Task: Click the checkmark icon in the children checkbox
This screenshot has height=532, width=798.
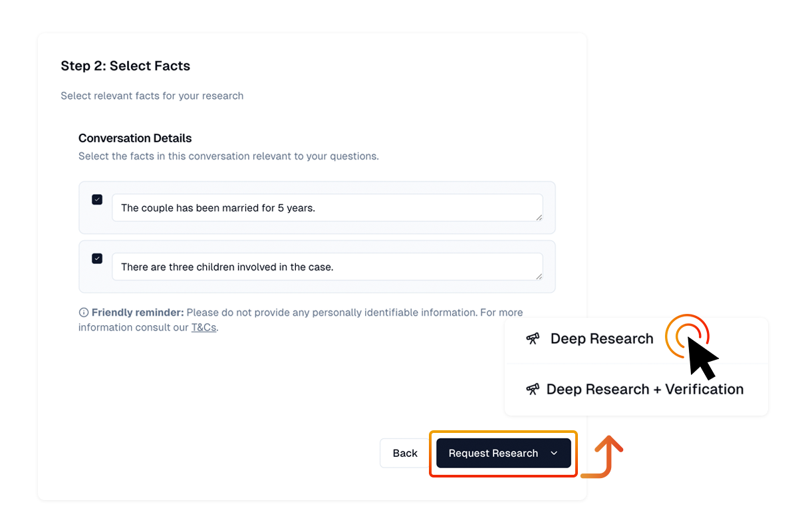Action: click(x=96, y=258)
